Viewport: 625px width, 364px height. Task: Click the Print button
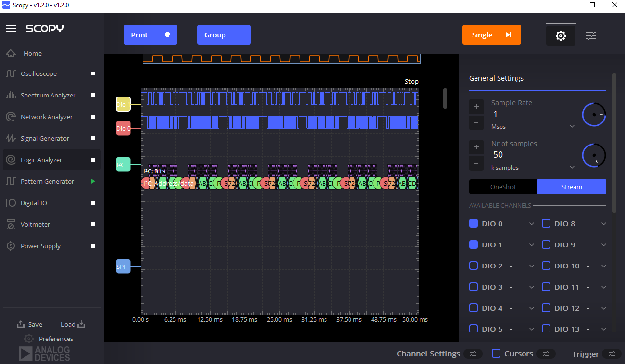click(x=150, y=35)
